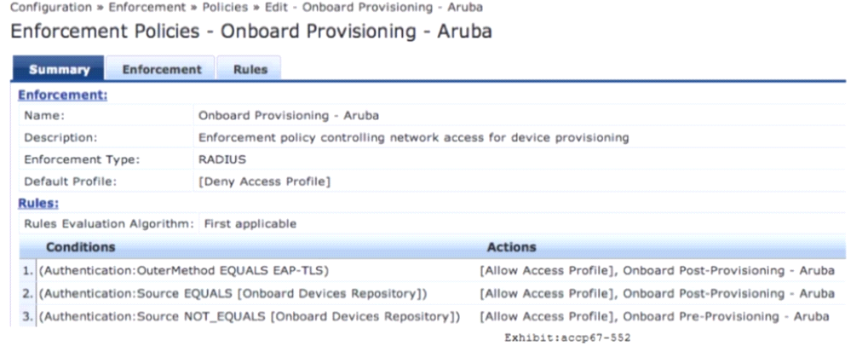Click the Rules section heading link
Viewport: 868px width, 346px height.
click(x=38, y=203)
